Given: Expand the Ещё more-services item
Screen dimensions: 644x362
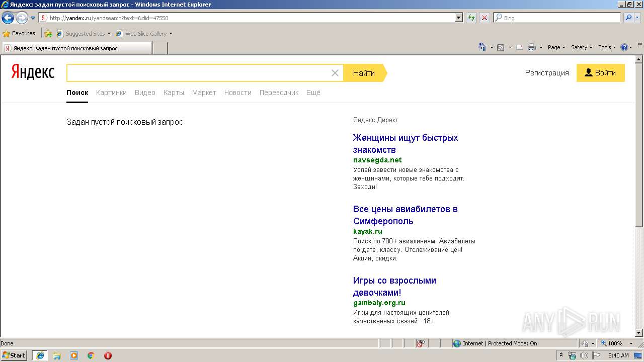Looking at the screenshot, I should click(313, 93).
